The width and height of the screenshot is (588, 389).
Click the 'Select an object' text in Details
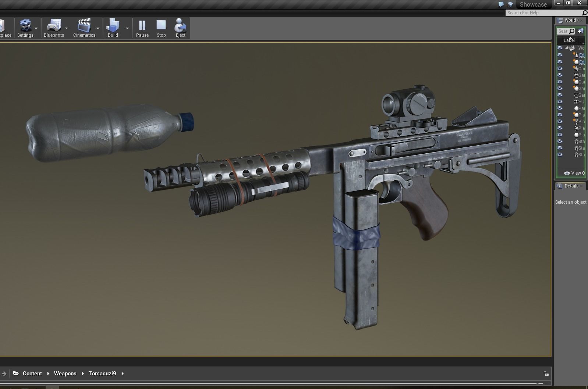(571, 202)
